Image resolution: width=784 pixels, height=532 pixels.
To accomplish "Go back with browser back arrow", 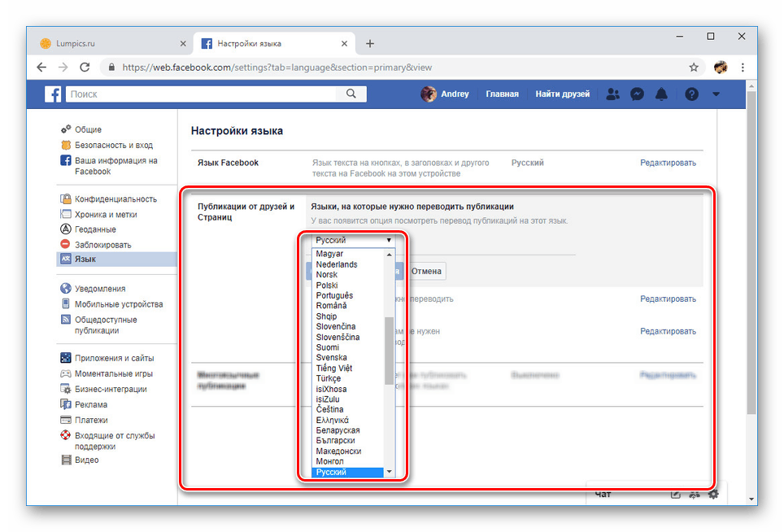I will point(41,67).
